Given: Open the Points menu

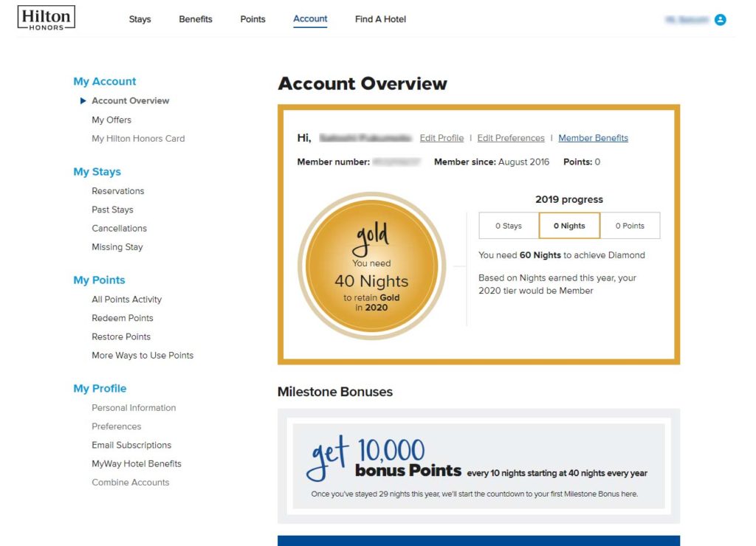Looking at the screenshot, I should (252, 19).
